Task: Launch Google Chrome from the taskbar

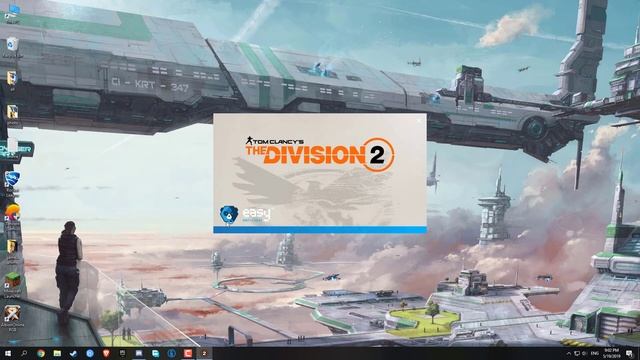Action: (41, 353)
